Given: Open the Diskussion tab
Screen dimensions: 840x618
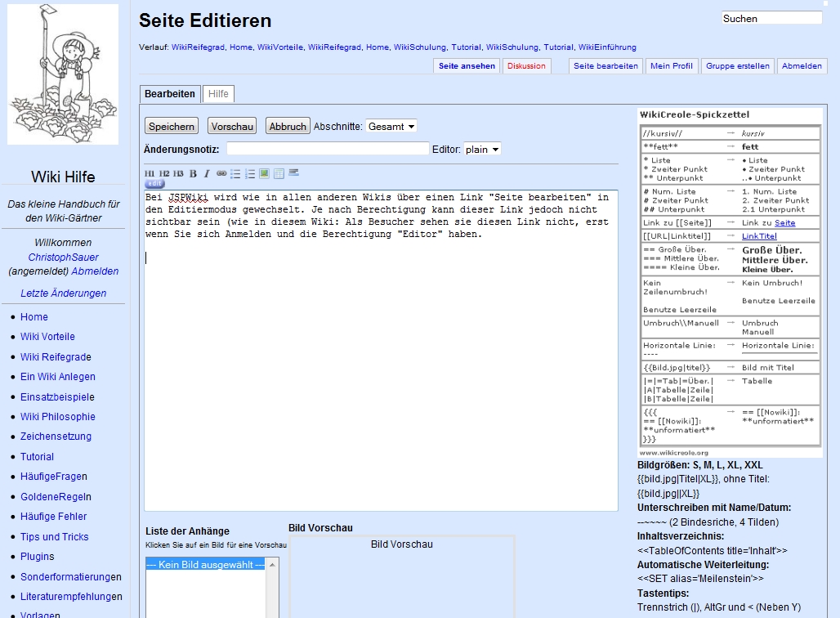Looking at the screenshot, I should coord(526,66).
